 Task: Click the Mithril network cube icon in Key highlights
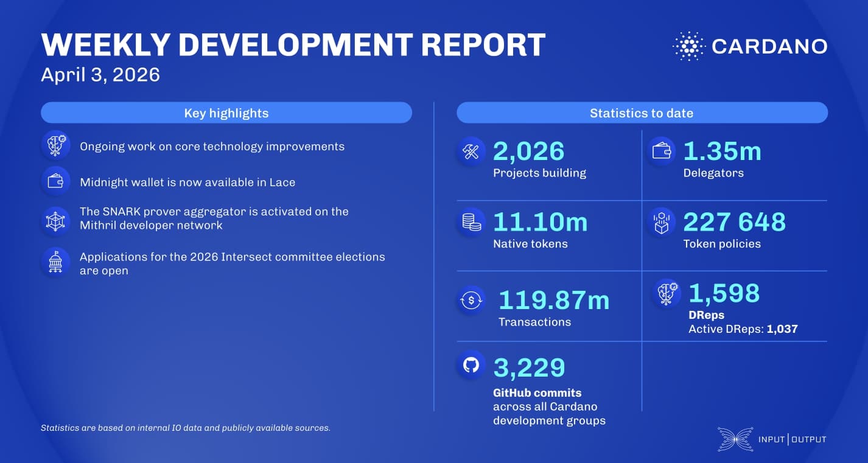55,220
